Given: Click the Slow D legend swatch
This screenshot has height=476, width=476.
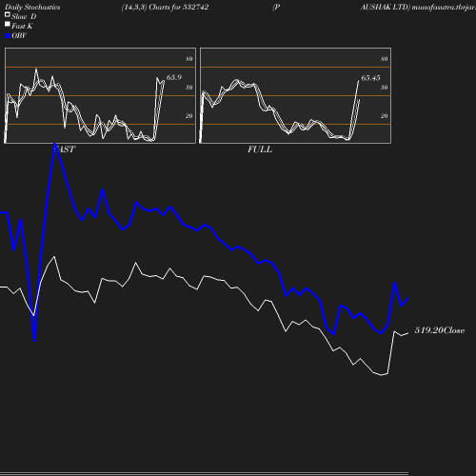Looking at the screenshot, I should coord(8,14).
